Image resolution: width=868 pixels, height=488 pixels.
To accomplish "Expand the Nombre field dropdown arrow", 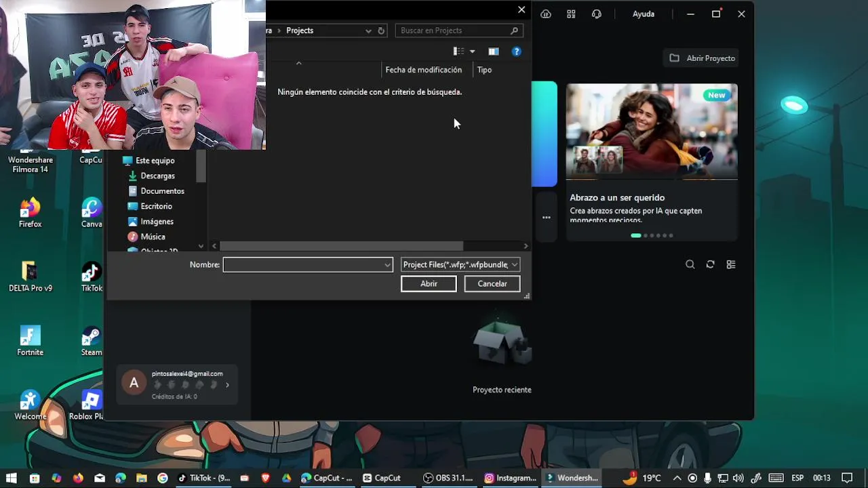I will coord(387,265).
